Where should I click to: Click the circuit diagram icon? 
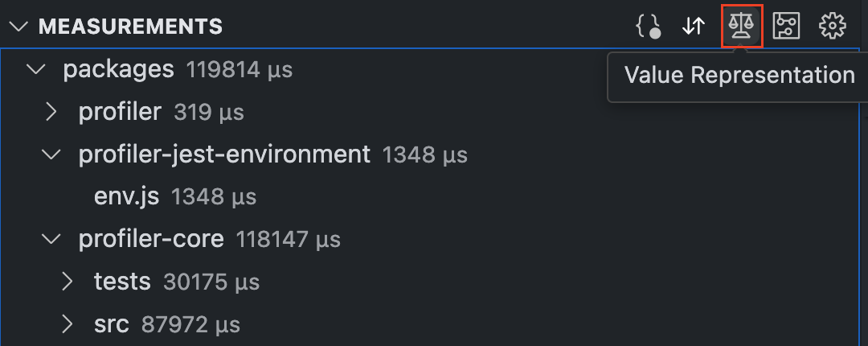pyautogui.click(x=786, y=27)
